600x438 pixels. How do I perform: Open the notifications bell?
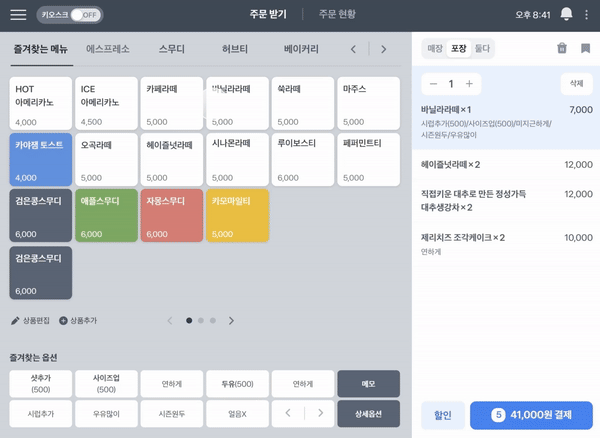(x=566, y=15)
